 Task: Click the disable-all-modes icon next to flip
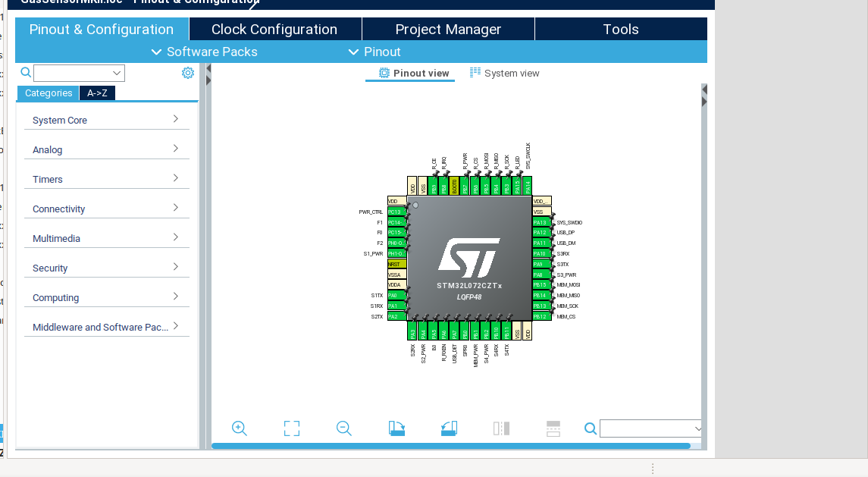553,428
